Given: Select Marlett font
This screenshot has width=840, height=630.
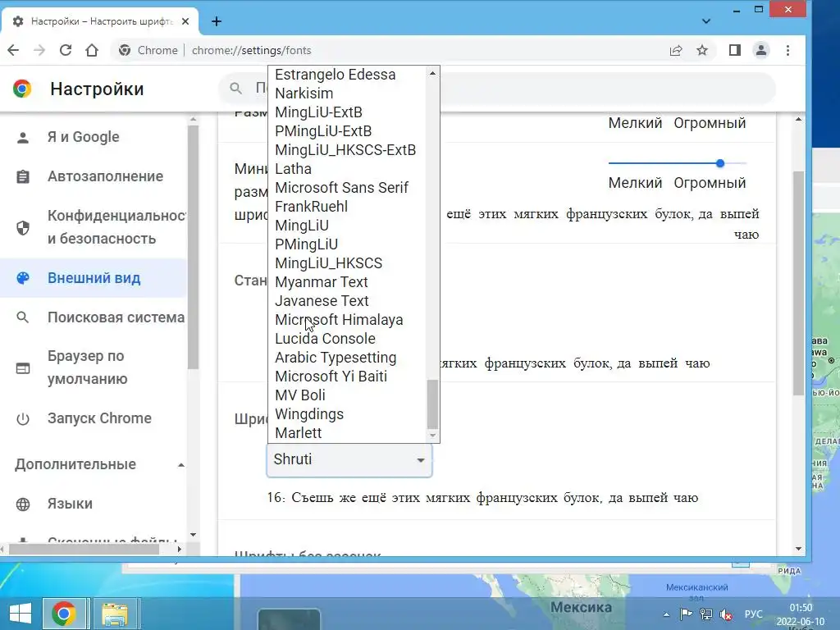Looking at the screenshot, I should [347, 433].
